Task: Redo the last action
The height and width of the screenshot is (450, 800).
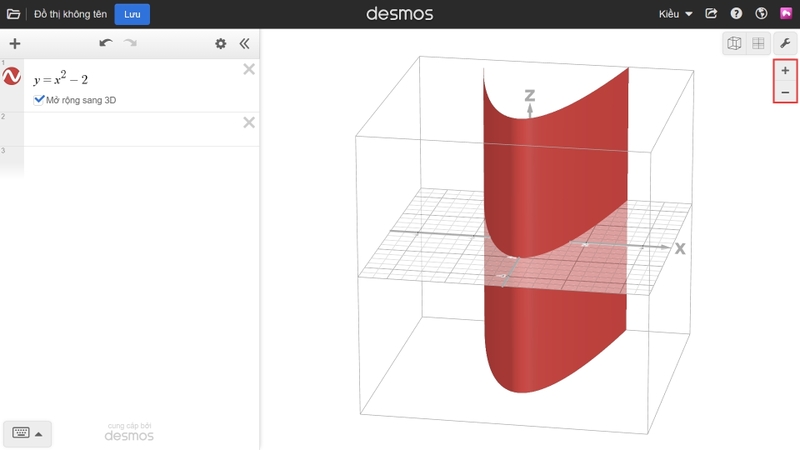Action: coord(131,43)
